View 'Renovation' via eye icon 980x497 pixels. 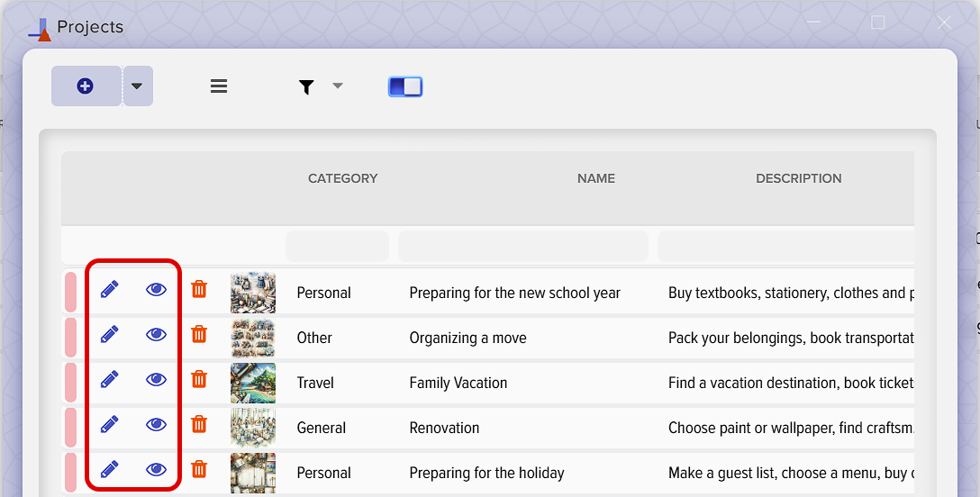tap(156, 425)
